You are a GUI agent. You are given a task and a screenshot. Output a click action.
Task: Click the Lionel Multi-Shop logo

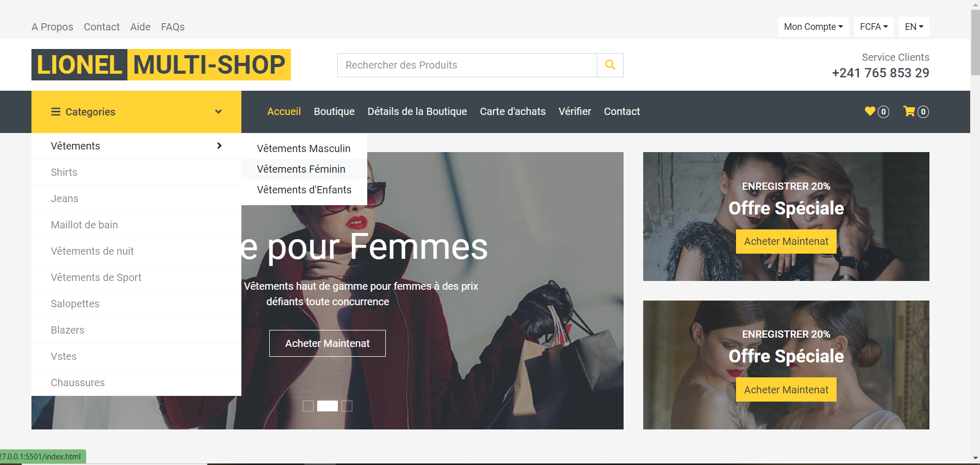[161, 65]
